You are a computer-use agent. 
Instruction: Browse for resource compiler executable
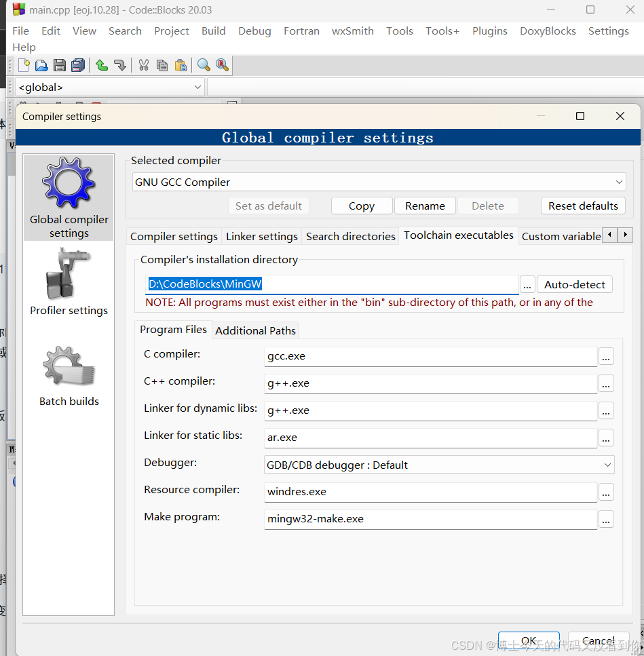click(606, 492)
